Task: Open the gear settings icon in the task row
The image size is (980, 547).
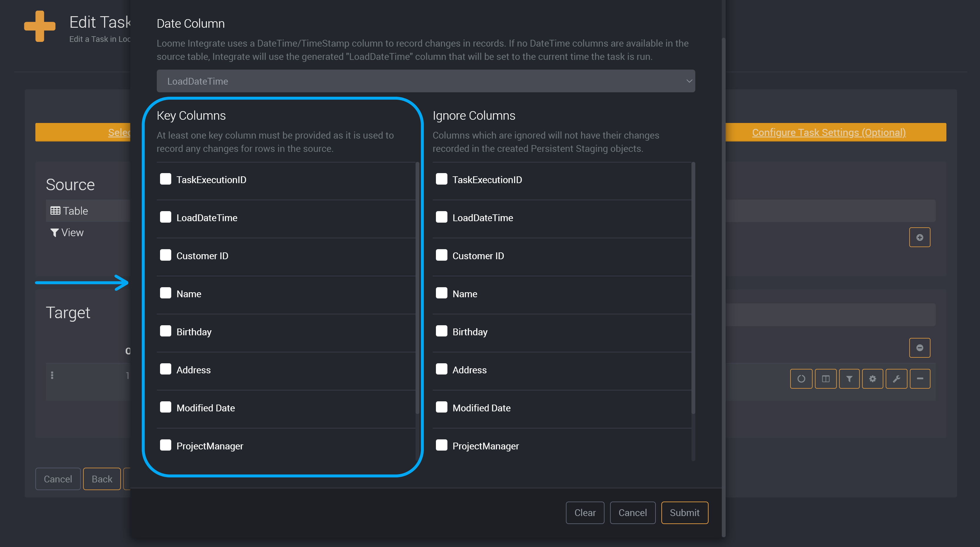Action: [872, 379]
